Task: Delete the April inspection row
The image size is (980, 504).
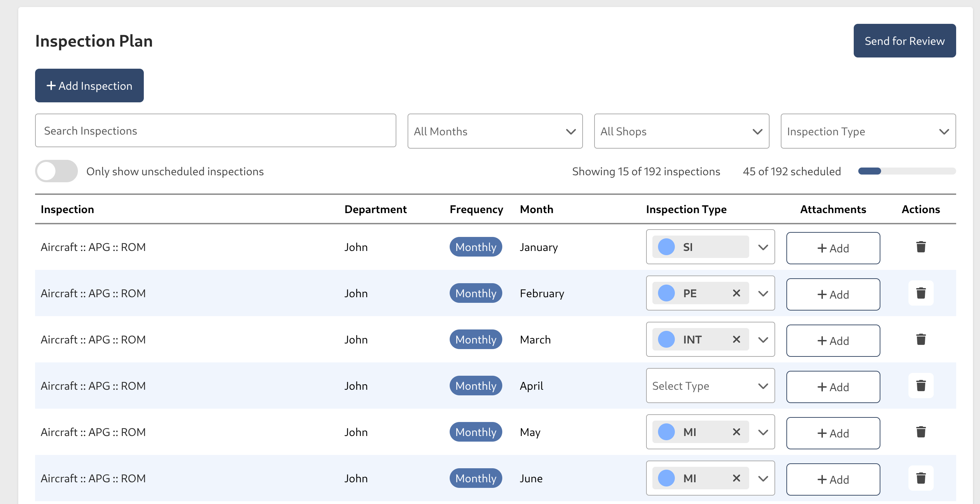Action: [920, 386]
